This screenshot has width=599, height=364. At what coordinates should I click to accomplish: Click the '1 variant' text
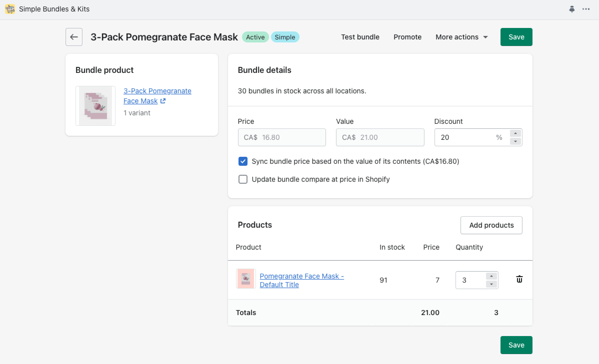pos(137,113)
